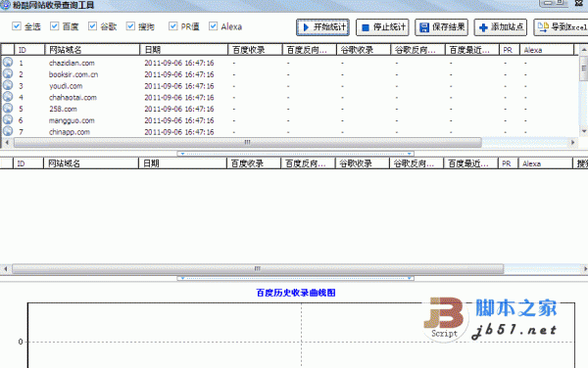The height and width of the screenshot is (368, 588).
Task: Click lower table Alexa column header
Action: point(545,163)
